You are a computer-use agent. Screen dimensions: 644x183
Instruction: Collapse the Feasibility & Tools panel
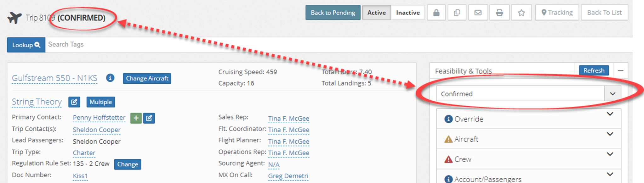[620, 71]
